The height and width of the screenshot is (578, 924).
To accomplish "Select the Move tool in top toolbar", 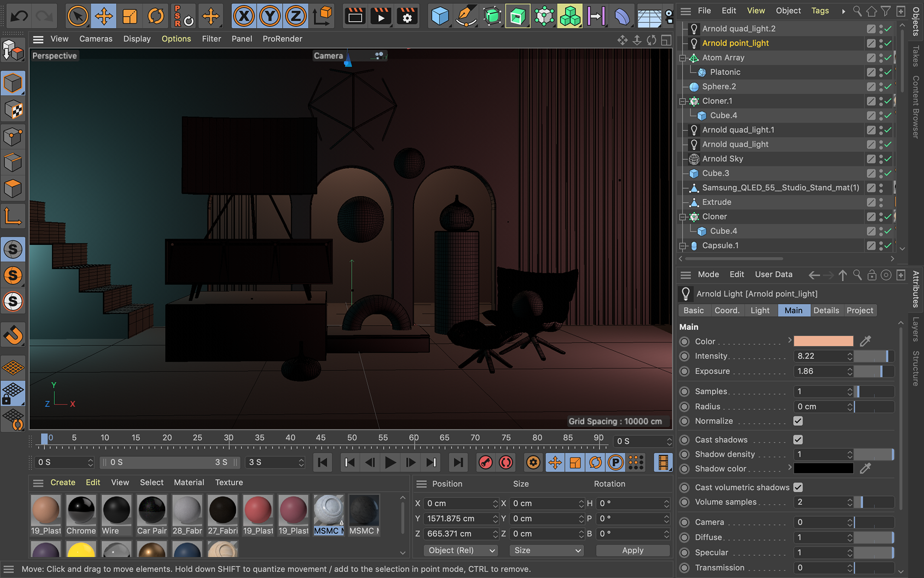I will (104, 16).
